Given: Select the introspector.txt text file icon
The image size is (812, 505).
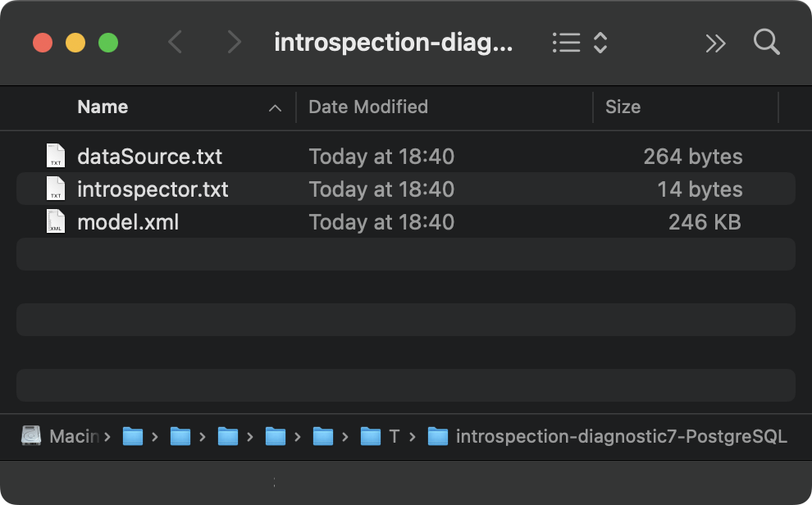Looking at the screenshot, I should click(x=55, y=189).
